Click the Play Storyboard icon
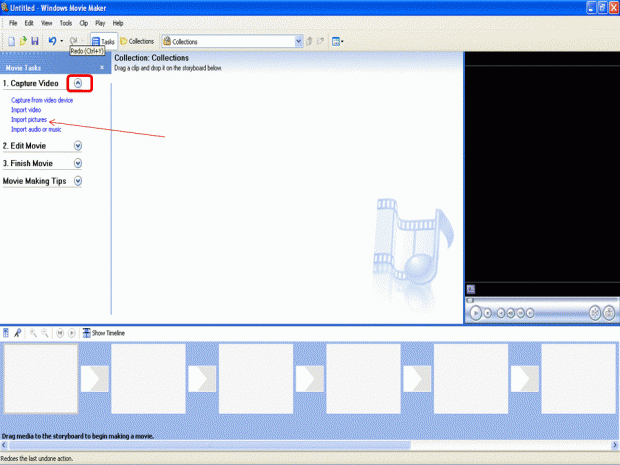 click(72, 333)
